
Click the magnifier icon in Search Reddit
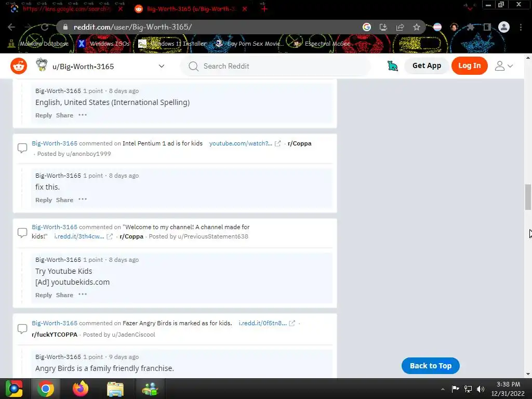click(193, 66)
